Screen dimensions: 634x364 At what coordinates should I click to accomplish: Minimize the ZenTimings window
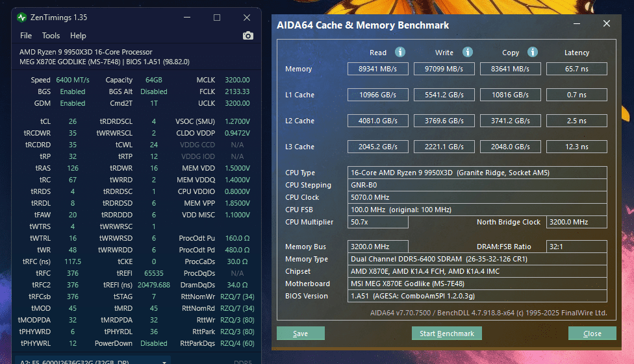[x=187, y=18]
